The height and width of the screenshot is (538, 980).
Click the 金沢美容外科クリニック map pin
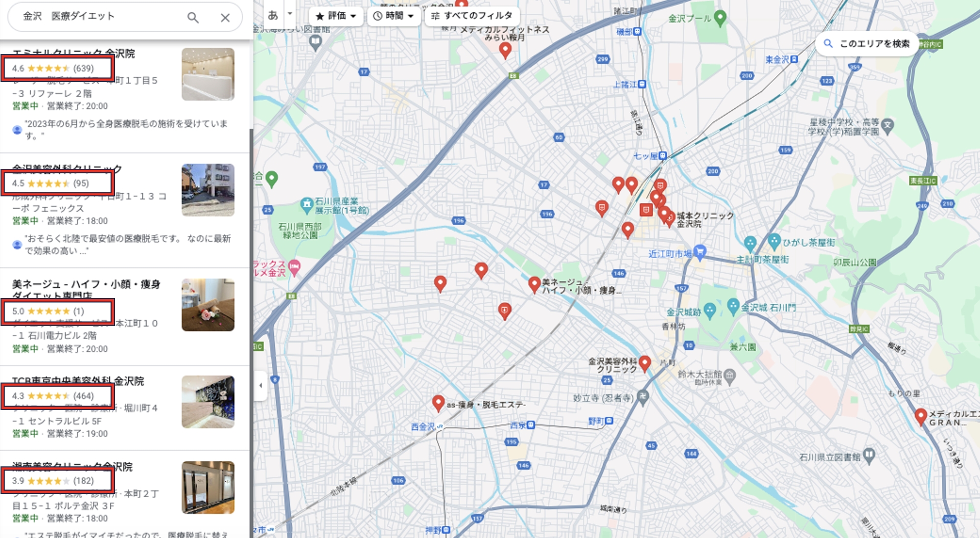(645, 363)
